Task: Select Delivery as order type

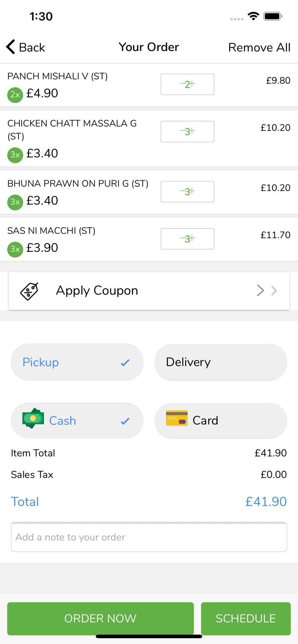Action: 221,362
